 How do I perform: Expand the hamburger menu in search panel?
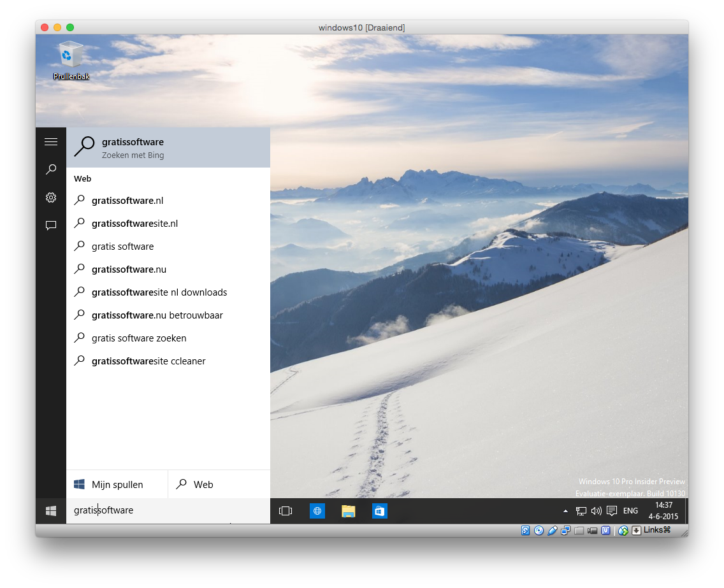51,141
